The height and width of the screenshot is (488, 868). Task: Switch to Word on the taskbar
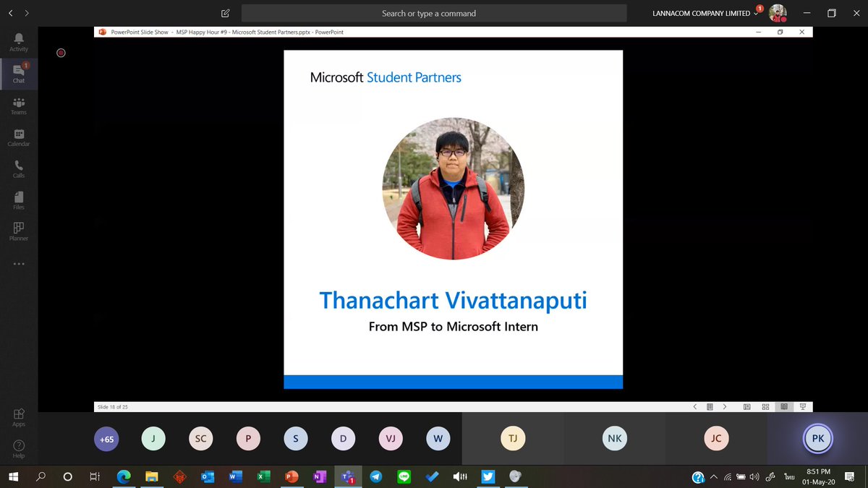235,476
